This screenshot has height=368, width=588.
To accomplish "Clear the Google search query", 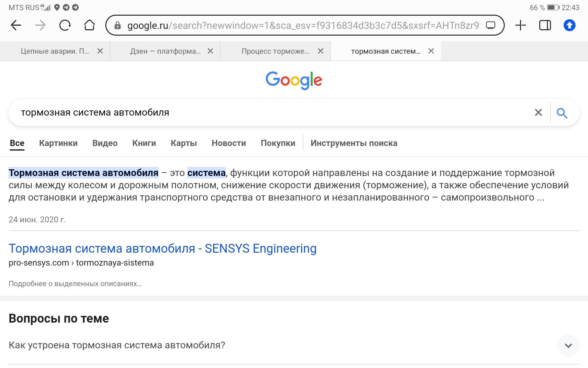I will coord(538,113).
